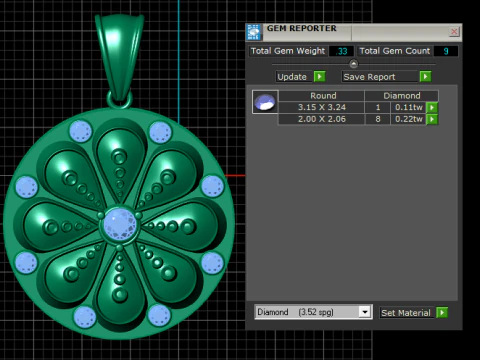Open the Diamond (3.52 spg) material dropdown
480x360 pixels.
pyautogui.click(x=313, y=312)
